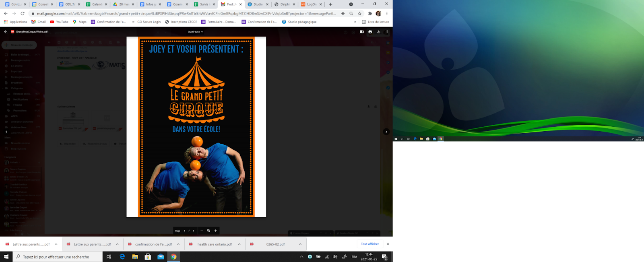Viewport: 644px width, 262px height.
Task: Close the downloads bar
Action: [x=388, y=244]
